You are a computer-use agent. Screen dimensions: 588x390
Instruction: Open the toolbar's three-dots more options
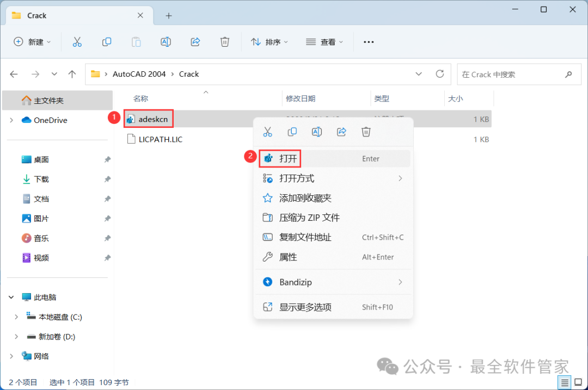pyautogui.click(x=369, y=42)
